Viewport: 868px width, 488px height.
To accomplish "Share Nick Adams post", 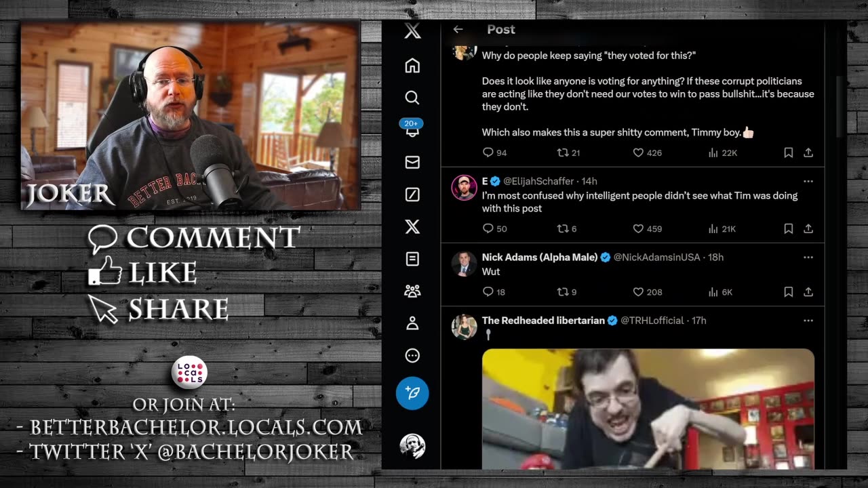I will tap(808, 292).
